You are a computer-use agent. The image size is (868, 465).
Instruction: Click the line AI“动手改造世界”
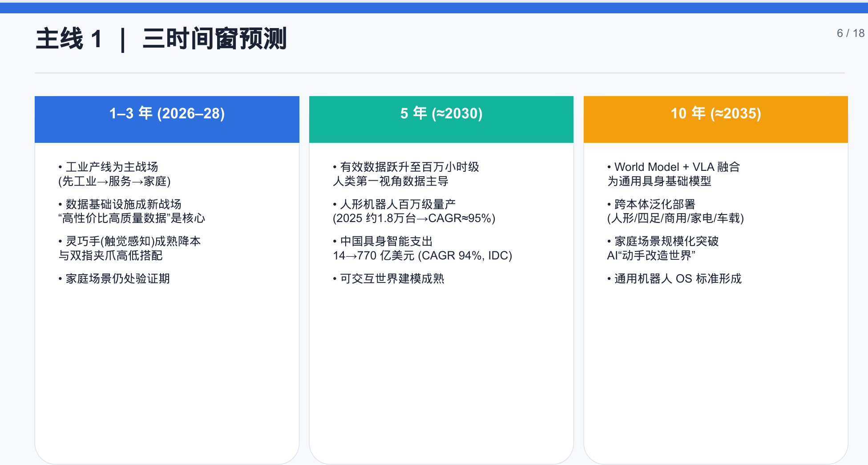pos(651,255)
